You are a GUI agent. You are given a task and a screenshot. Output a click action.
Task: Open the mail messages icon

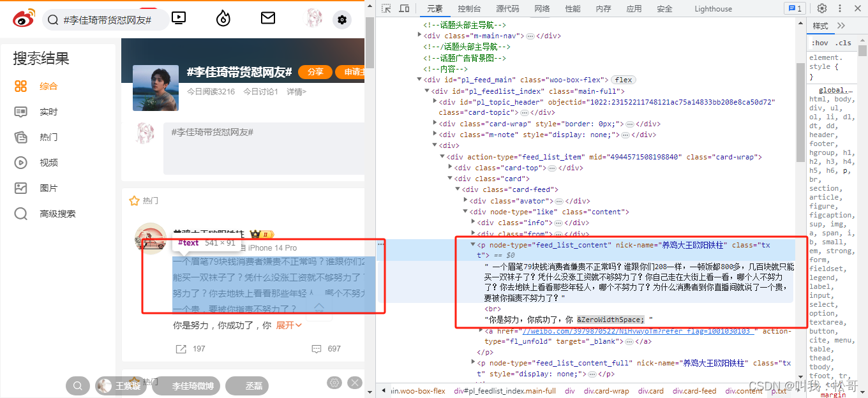pos(268,18)
